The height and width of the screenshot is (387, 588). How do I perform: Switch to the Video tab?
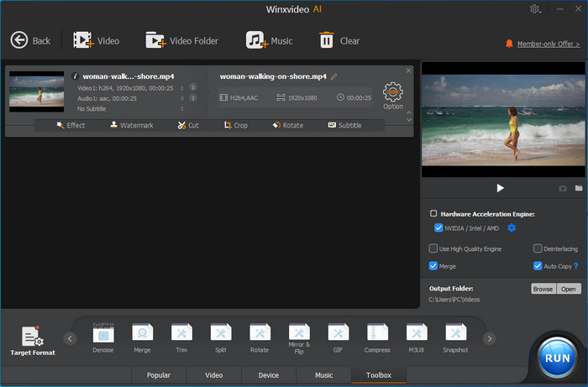[213, 375]
